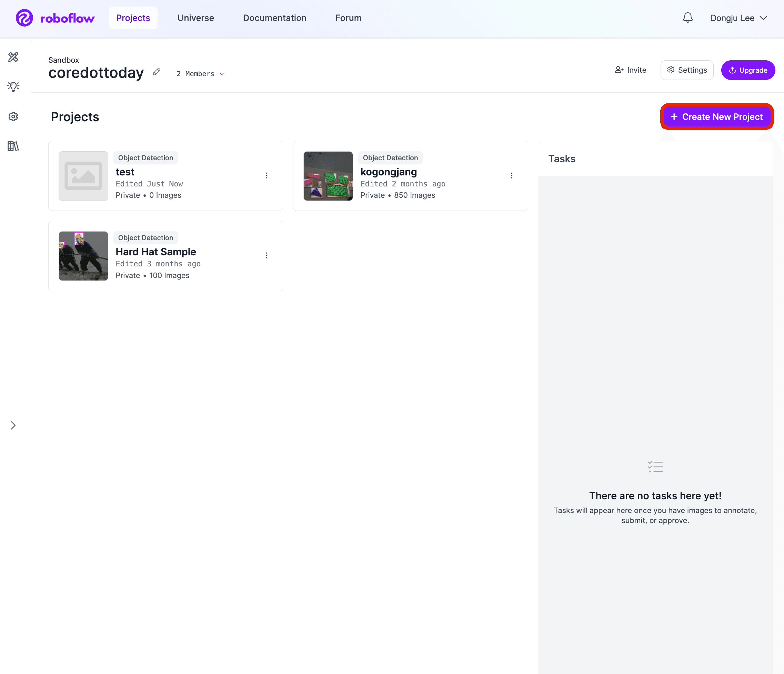
Task: Click the three-dot menu on kogongjang project
Action: click(x=512, y=176)
